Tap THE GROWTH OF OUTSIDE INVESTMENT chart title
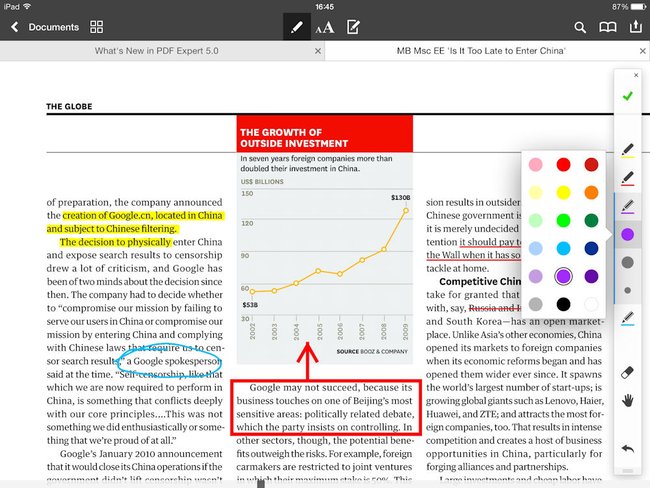The width and height of the screenshot is (650, 488). (x=294, y=138)
